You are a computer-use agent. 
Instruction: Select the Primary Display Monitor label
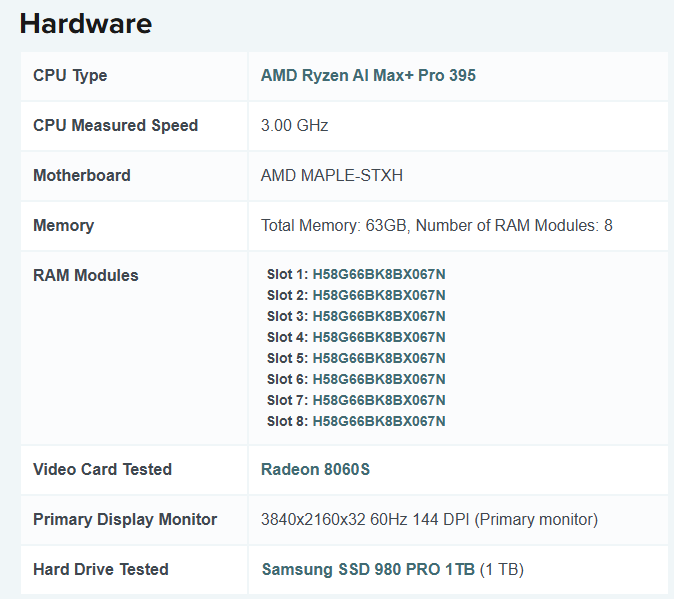coord(125,520)
